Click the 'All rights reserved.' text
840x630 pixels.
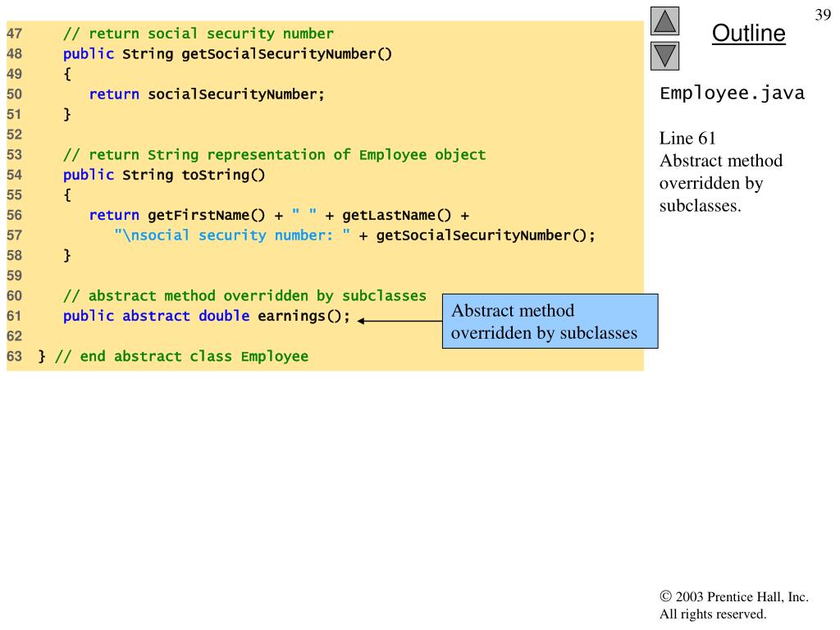[713, 614]
